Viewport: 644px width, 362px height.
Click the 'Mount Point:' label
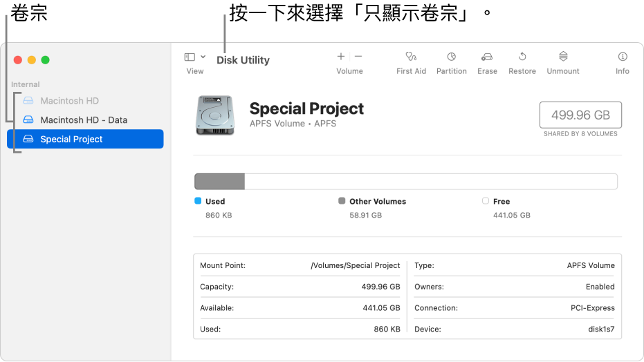pos(223,265)
